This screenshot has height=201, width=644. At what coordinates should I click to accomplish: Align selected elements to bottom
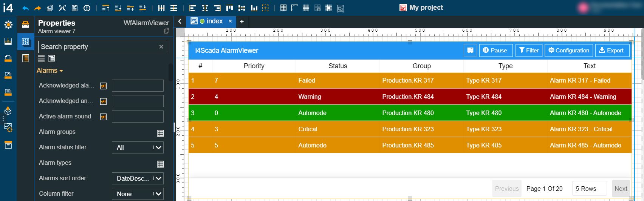(254, 8)
